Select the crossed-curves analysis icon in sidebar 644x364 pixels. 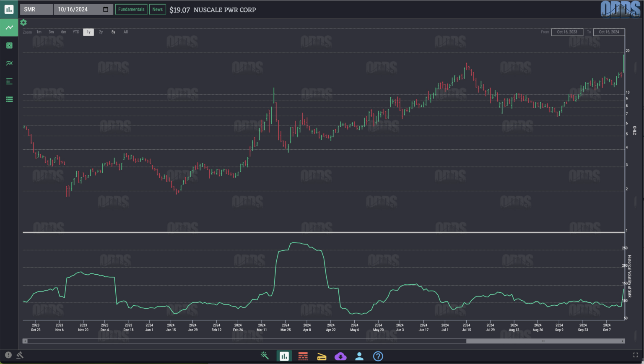pyautogui.click(x=9, y=63)
